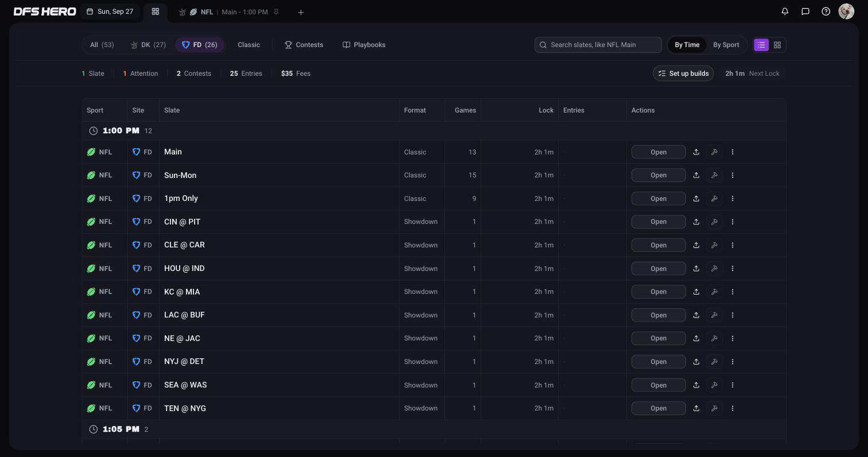Open the user profile avatar
The image size is (868, 457).
click(x=846, y=11)
